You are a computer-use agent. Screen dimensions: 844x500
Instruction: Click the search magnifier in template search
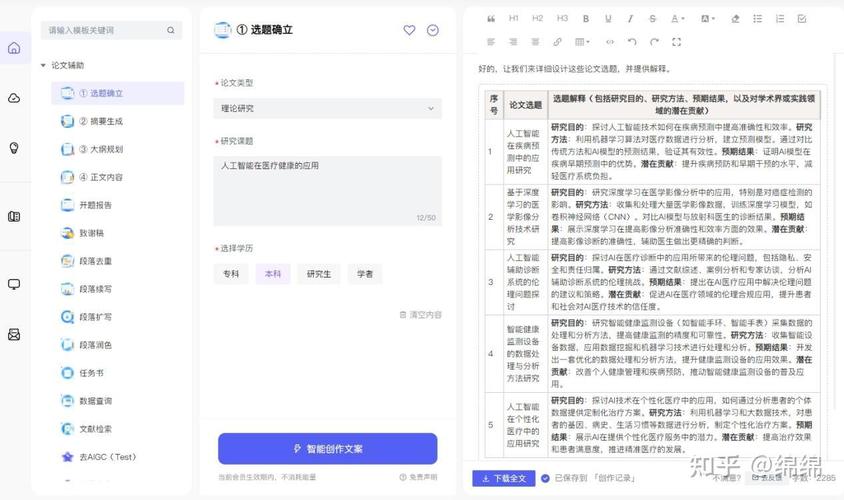pyautogui.click(x=171, y=30)
